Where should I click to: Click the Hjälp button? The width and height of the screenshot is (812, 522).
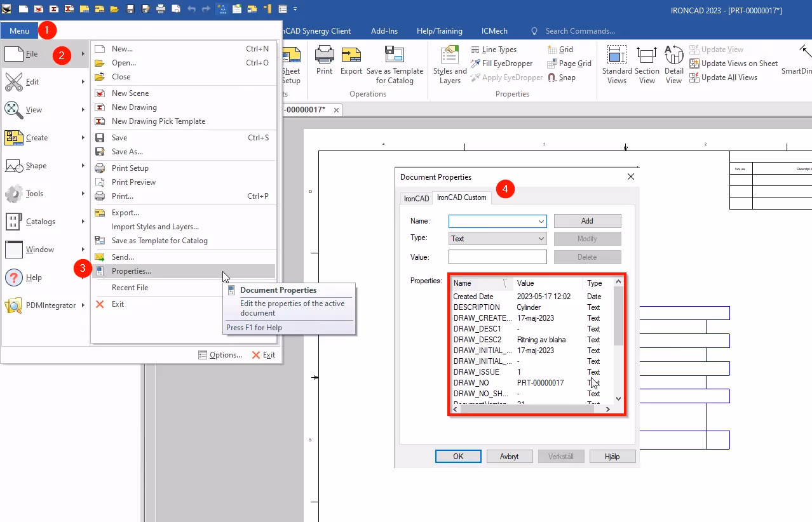[x=612, y=456]
